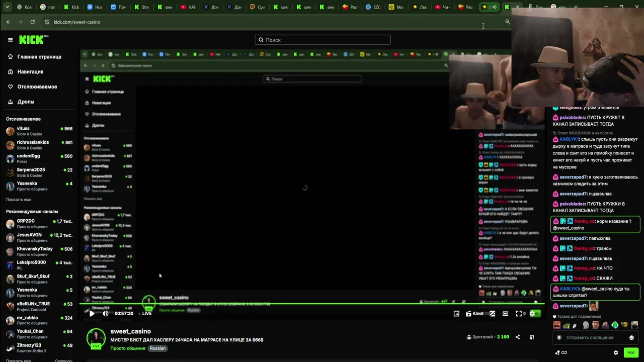The height and width of the screenshot is (362, 644).
Task: Share the sweet_casino stream
Action: coord(517,337)
